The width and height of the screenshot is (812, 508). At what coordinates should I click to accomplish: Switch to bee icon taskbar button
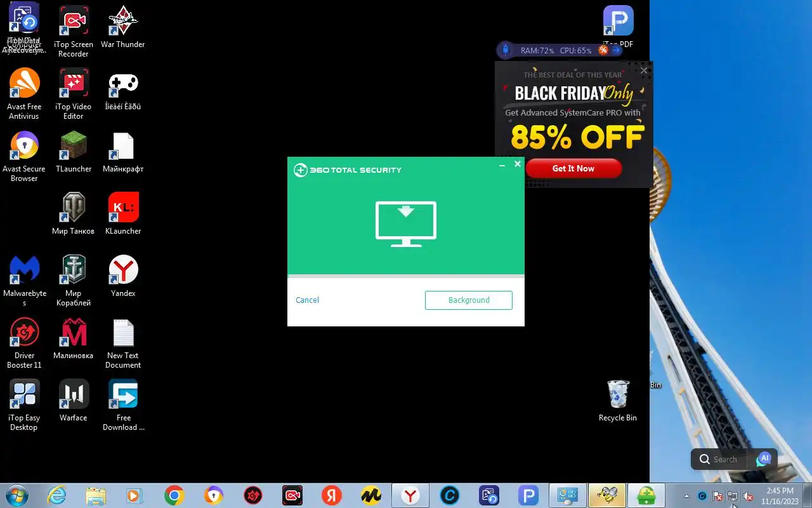coord(607,495)
